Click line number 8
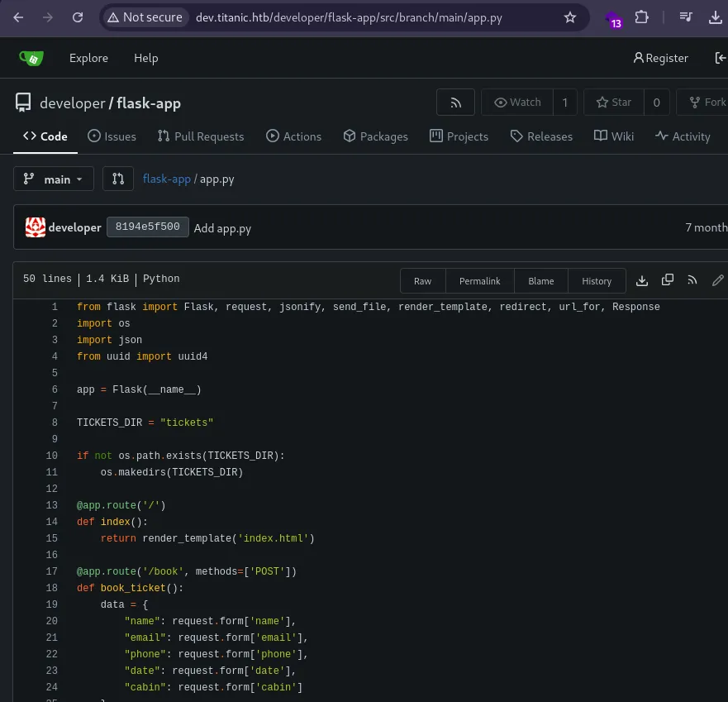The width and height of the screenshot is (728, 702). click(55, 423)
